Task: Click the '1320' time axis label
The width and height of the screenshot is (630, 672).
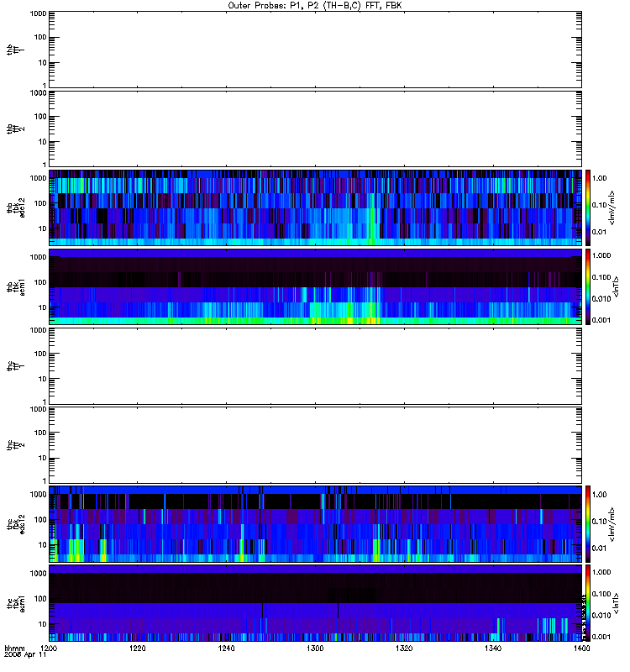Action: point(404,648)
